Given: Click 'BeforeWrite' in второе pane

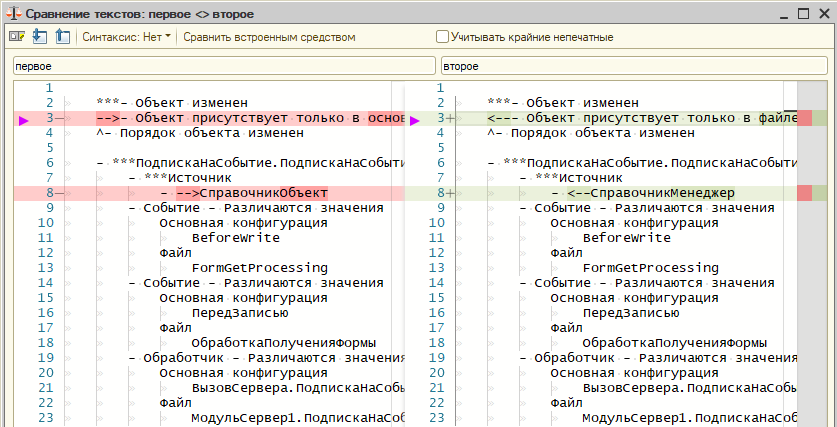Looking at the screenshot, I should tap(627, 238).
